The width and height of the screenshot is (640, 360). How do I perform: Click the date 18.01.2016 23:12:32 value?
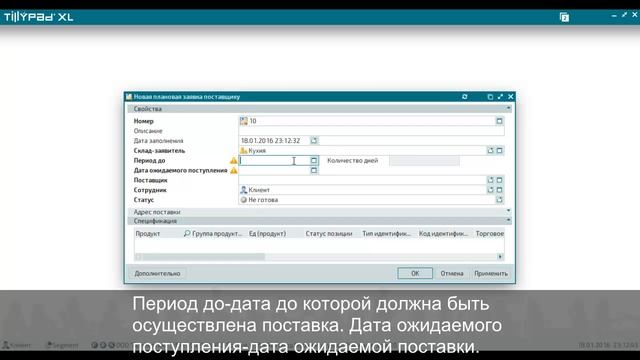pos(270,140)
